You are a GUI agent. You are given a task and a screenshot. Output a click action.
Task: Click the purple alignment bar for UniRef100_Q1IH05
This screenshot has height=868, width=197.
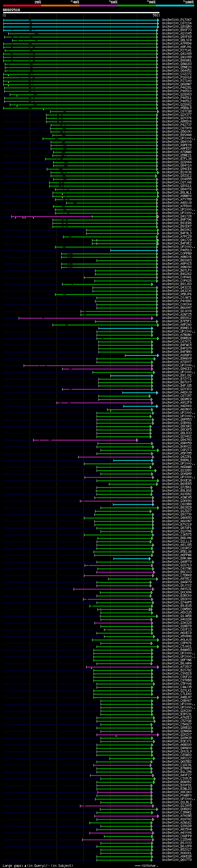click(117, 806)
